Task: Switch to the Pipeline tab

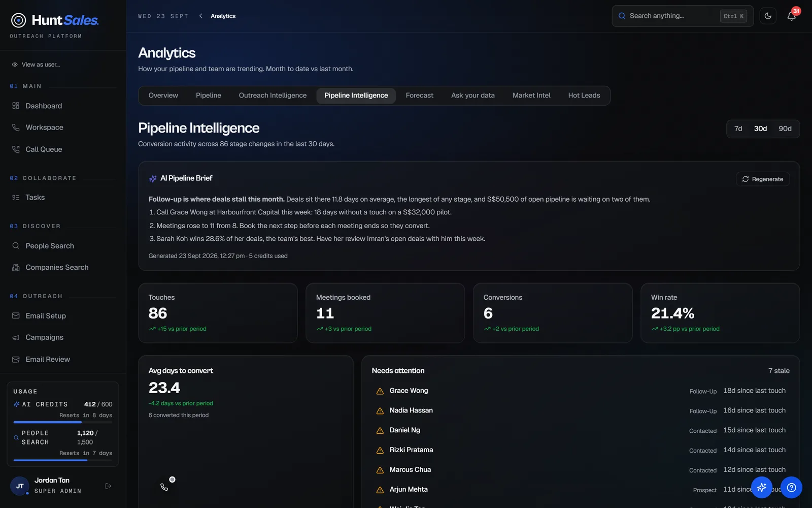Action: pyautogui.click(x=209, y=96)
